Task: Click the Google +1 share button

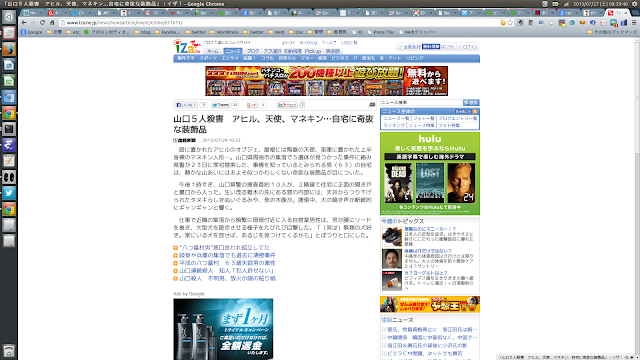Action: pyautogui.click(x=252, y=105)
